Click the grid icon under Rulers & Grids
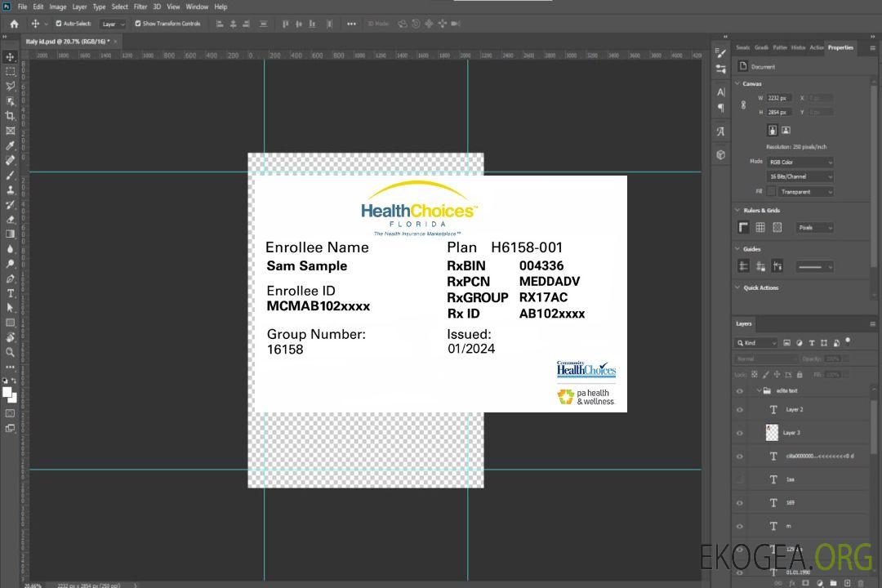The image size is (882, 588). point(760,228)
